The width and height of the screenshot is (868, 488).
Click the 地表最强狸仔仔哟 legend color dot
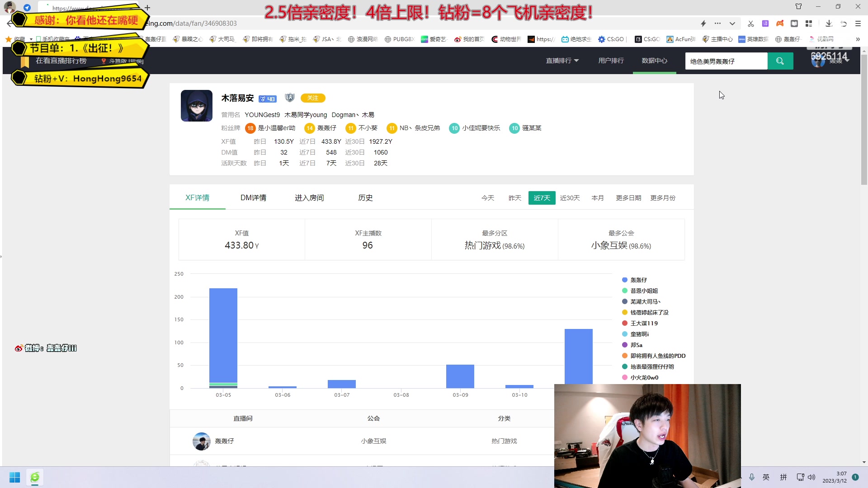pos(625,367)
